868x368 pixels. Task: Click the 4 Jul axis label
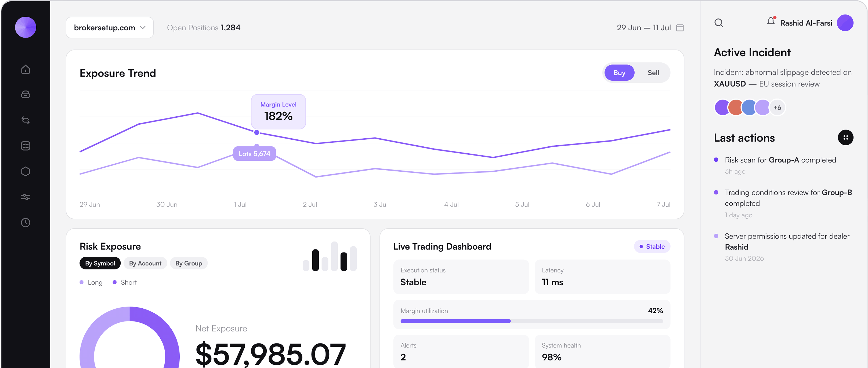click(x=451, y=205)
